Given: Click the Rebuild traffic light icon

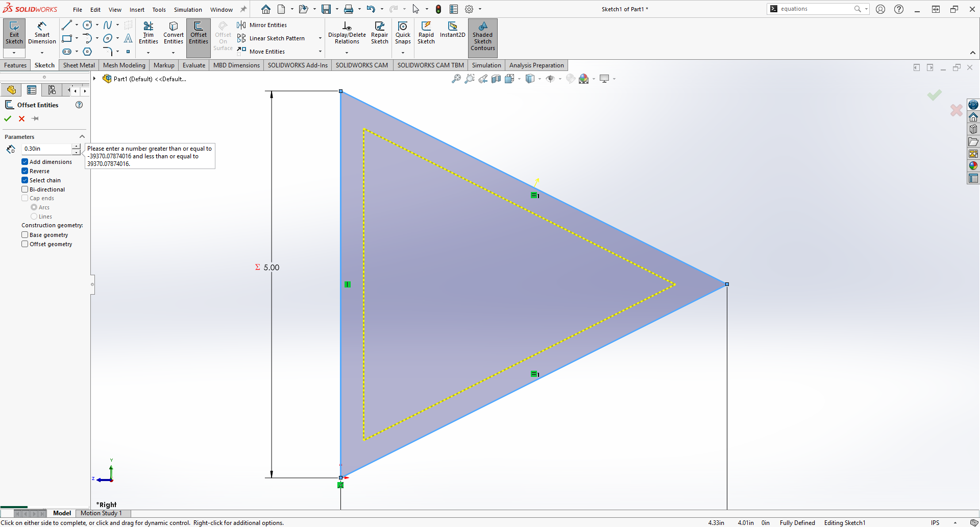Looking at the screenshot, I should tap(438, 9).
